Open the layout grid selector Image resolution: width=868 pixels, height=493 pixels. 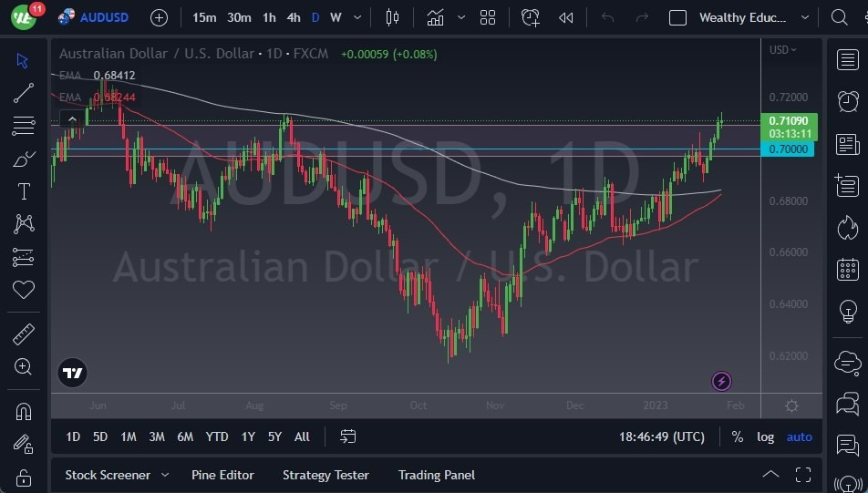[488, 17]
